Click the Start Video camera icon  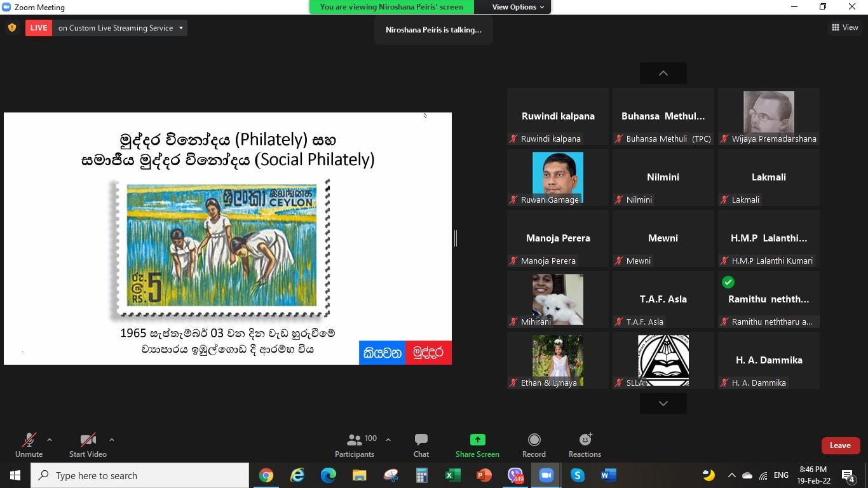pos(88,440)
